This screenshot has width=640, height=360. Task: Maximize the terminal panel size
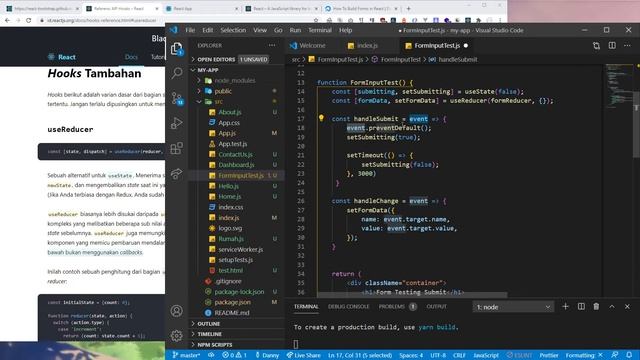pyautogui.click(x=612, y=307)
